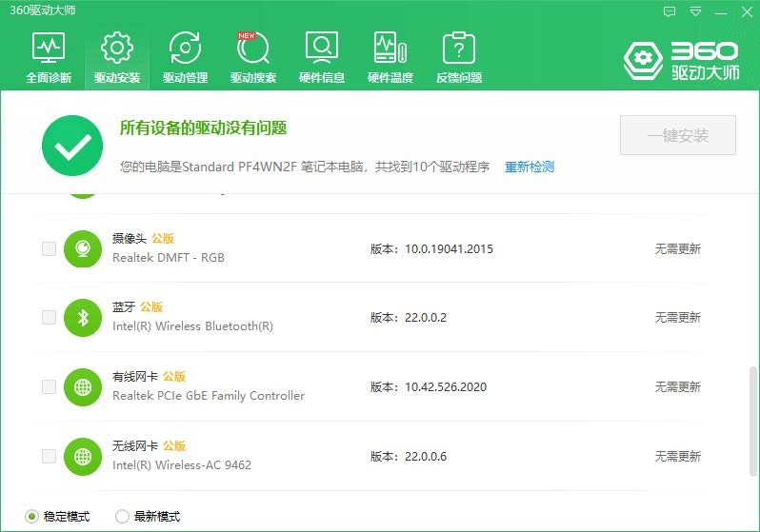The image size is (760, 532).
Task: Click Intel(R) Wireless-AC 9462 device name
Action: [x=182, y=464]
